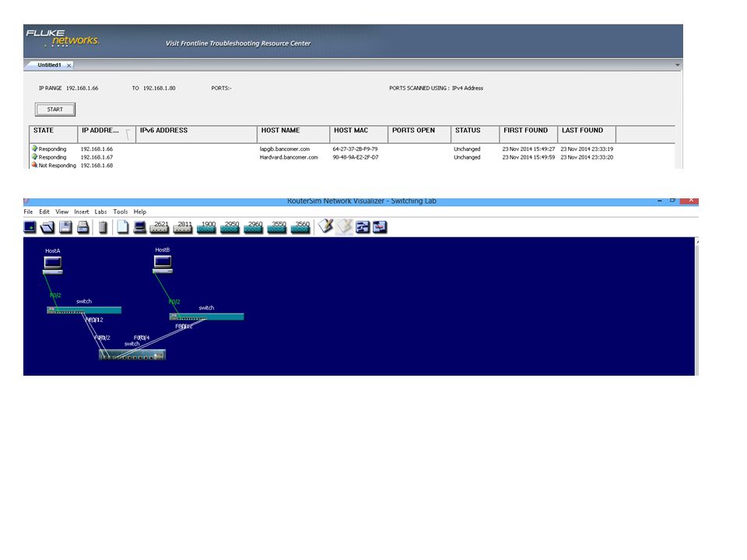Click host name Hardvard.bancomer.com
Screen dimensions: 747x560
pos(289,157)
